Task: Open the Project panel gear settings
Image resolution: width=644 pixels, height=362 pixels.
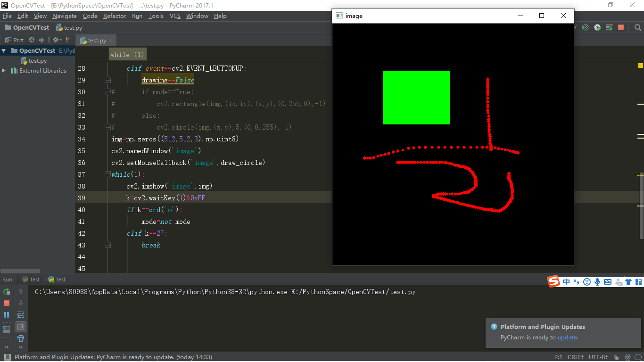Action: (57, 40)
